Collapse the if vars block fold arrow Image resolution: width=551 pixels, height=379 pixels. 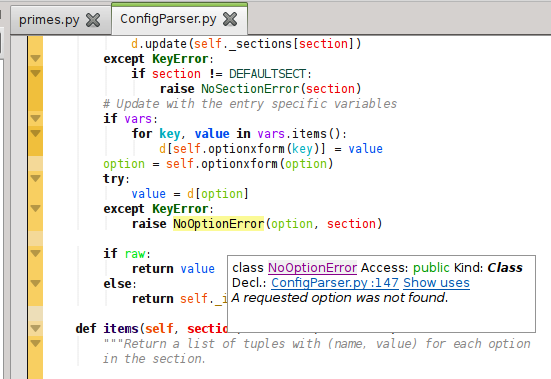[35, 118]
